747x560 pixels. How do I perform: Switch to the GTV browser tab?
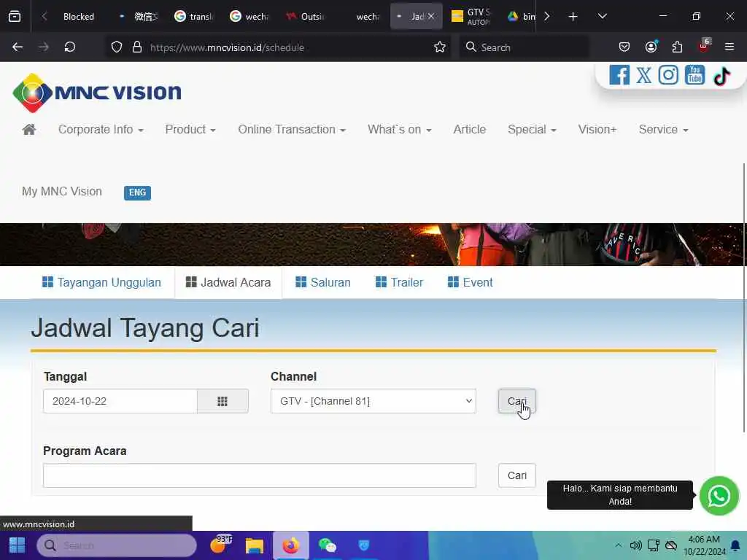click(472, 17)
